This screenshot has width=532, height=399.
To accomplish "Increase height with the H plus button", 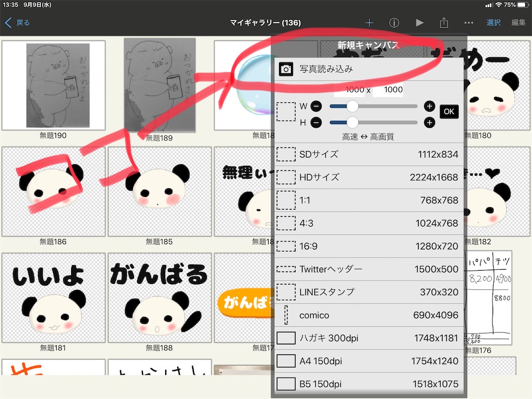I will pyautogui.click(x=429, y=122).
